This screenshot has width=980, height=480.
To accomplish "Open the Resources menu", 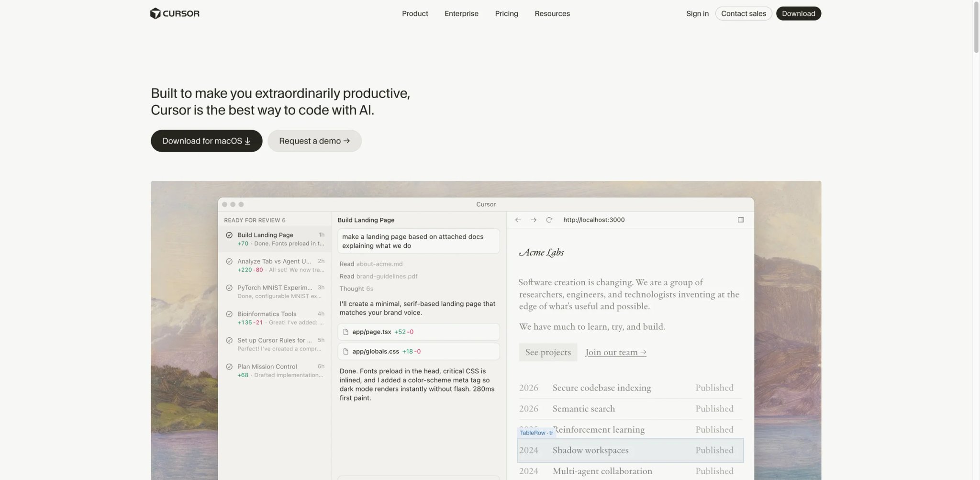I will point(552,13).
